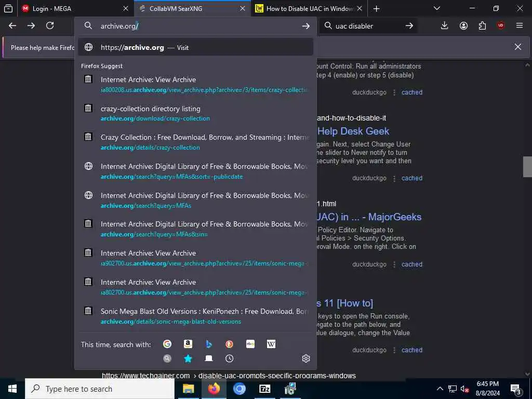Go back to the previous page
The image size is (532, 399).
(x=12, y=26)
